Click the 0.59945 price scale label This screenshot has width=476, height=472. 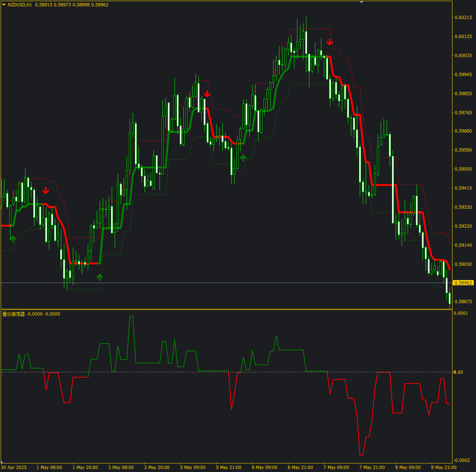point(463,74)
